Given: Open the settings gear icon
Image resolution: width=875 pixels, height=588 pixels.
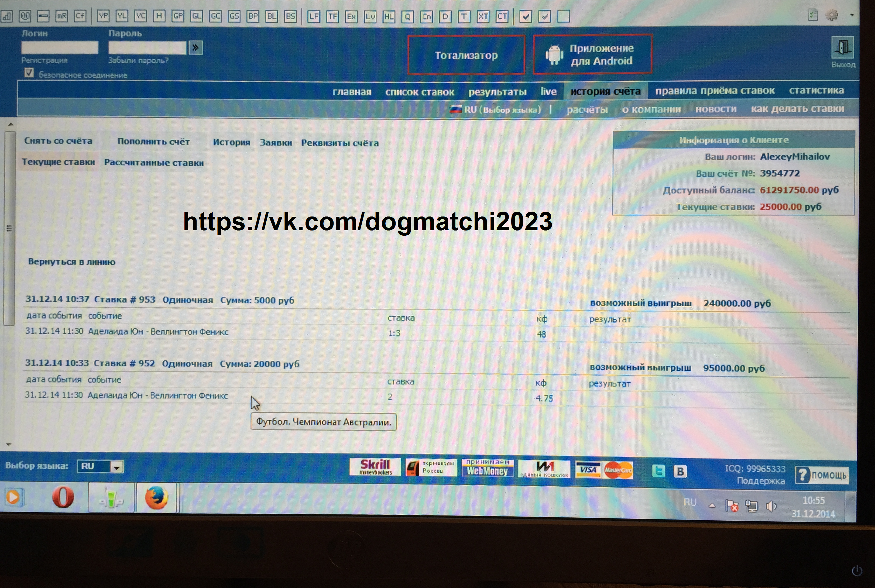Looking at the screenshot, I should 832,15.
